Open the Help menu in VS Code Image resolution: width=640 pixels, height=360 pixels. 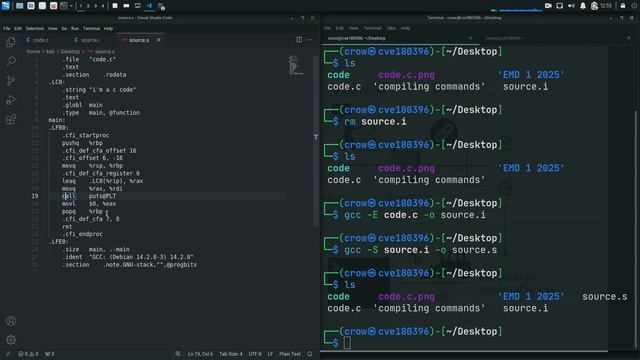pyautogui.click(x=108, y=29)
